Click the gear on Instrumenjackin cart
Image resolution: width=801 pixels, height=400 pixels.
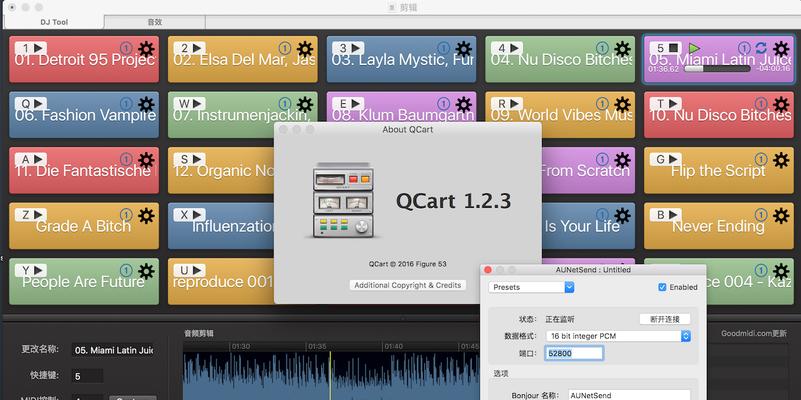pos(305,105)
